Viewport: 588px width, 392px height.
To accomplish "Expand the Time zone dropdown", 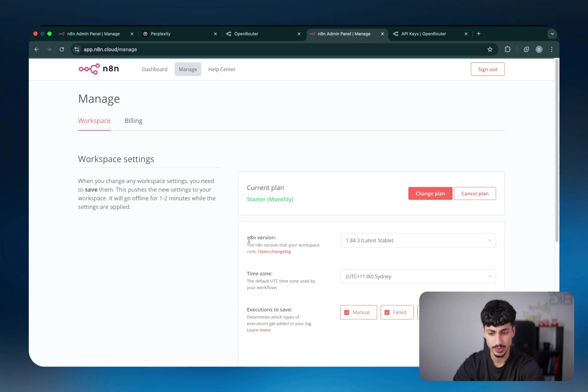I will pyautogui.click(x=418, y=276).
